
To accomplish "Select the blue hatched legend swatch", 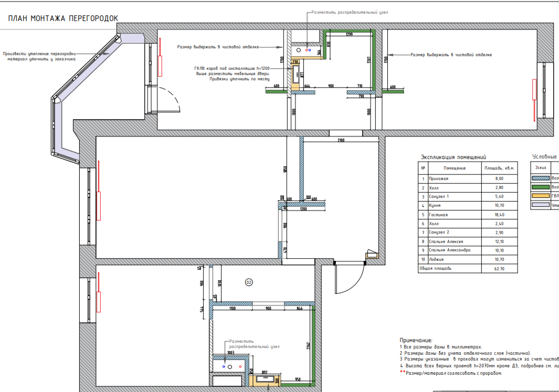I will 541,178.
